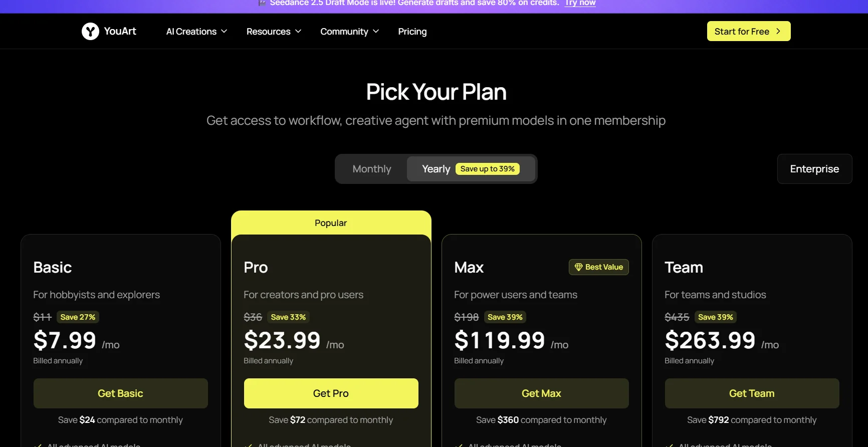Open the Resources dropdown menu
The width and height of the screenshot is (868, 447).
[274, 32]
